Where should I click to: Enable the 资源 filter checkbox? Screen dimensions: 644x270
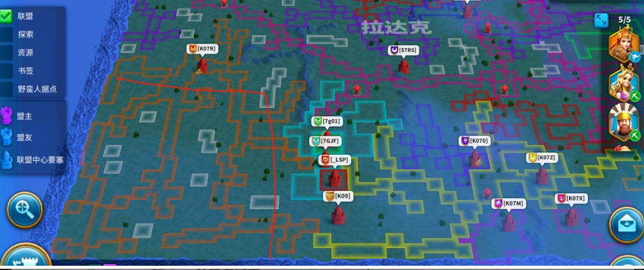[7, 52]
